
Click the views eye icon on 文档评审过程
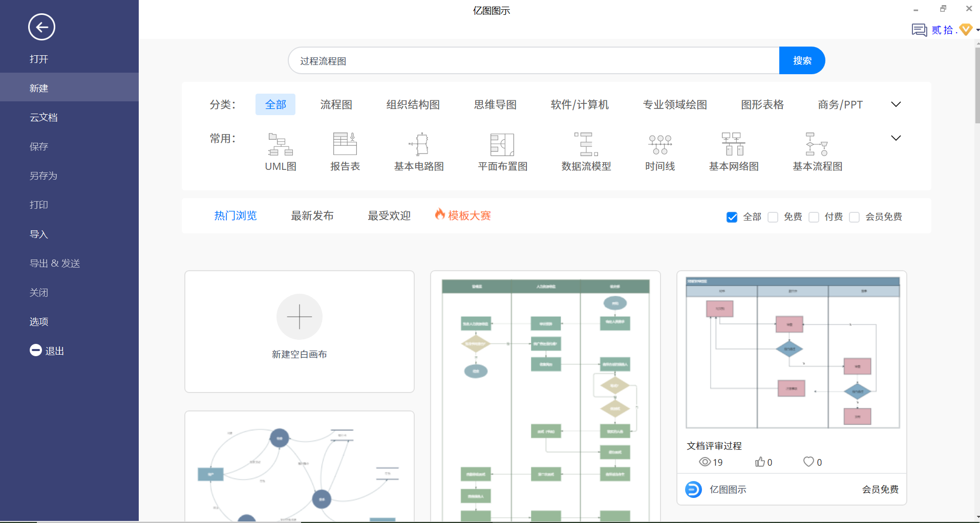tap(705, 462)
